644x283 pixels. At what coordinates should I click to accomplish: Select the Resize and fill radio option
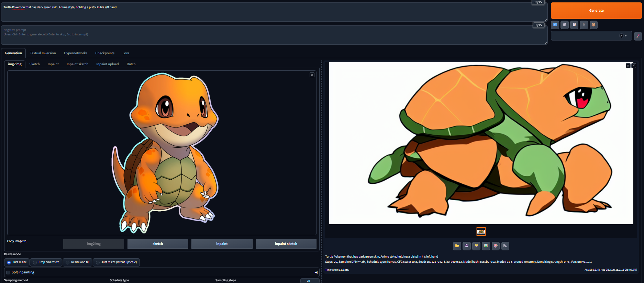coord(77,262)
